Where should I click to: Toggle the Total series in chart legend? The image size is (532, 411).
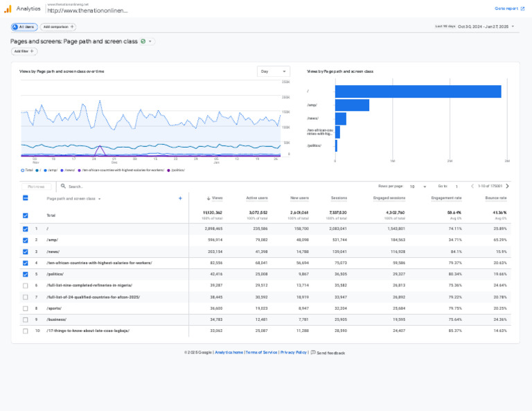[x=27, y=170]
